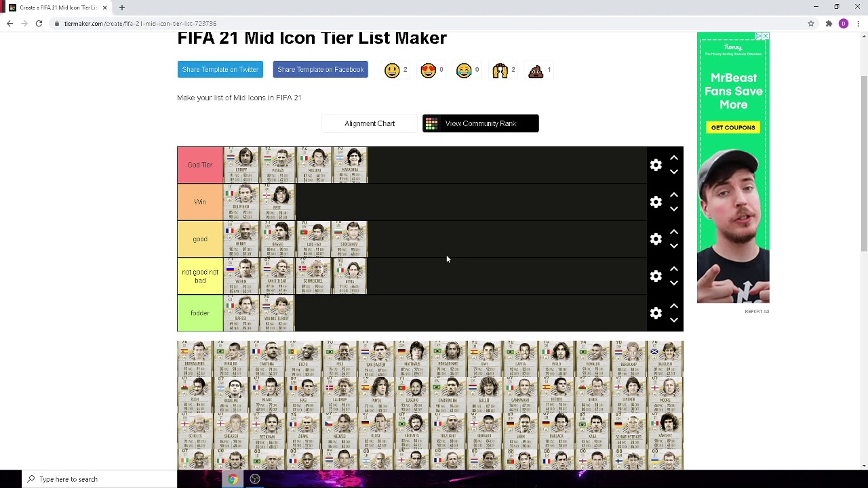Close the Honey ad with X icon
Viewport: 868px width, 488px height.
(765, 36)
